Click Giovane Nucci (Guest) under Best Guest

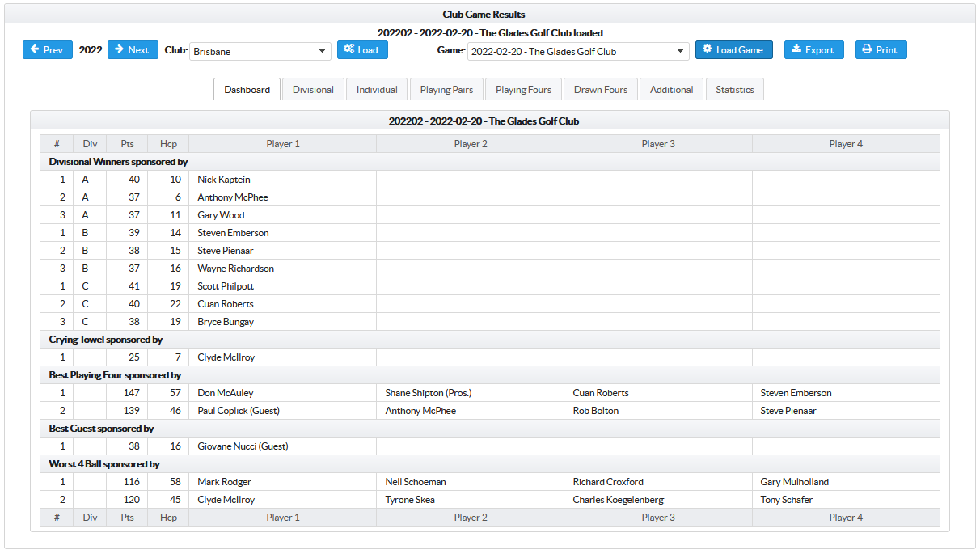point(243,446)
